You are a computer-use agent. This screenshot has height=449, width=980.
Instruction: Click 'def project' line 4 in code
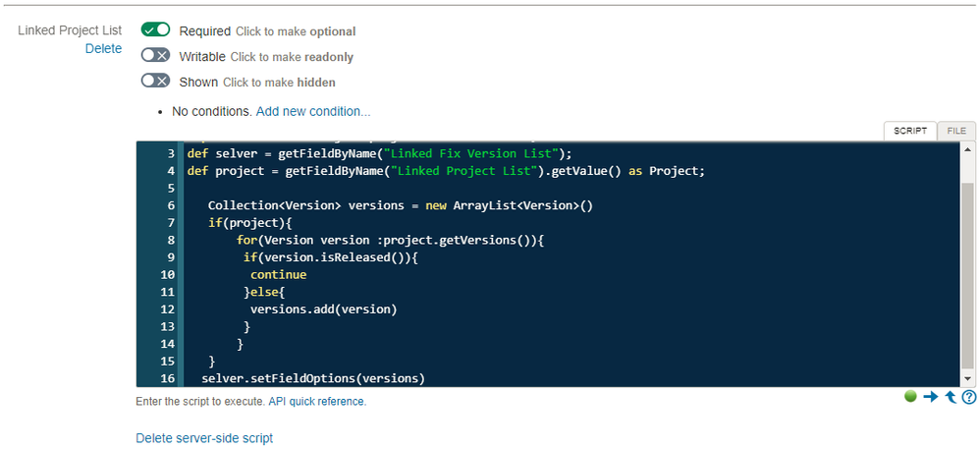coord(446,171)
